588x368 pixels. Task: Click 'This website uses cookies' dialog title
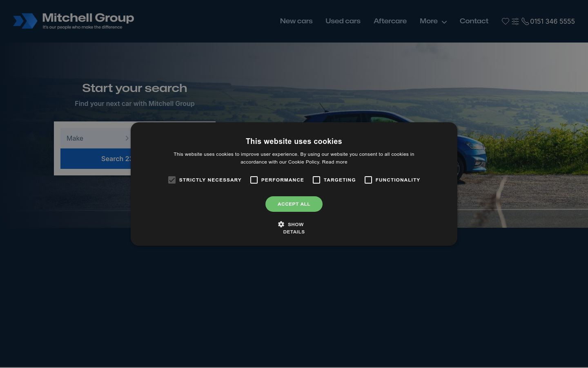[x=294, y=141]
